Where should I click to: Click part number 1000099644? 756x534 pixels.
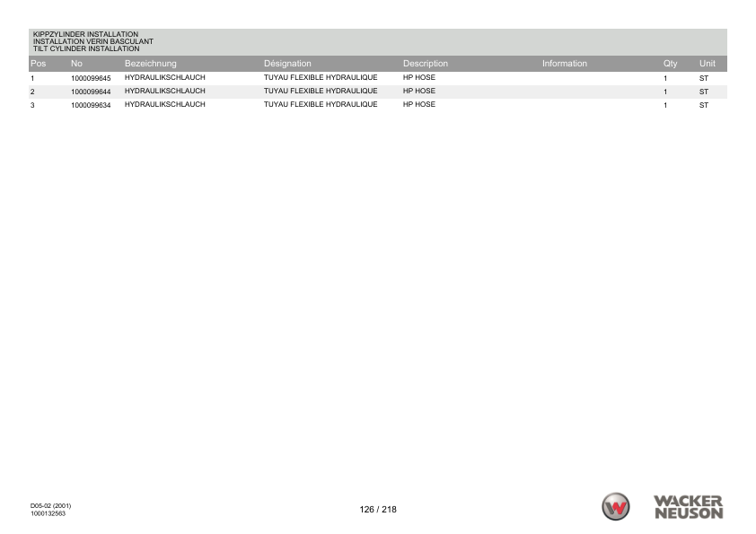tap(91, 92)
